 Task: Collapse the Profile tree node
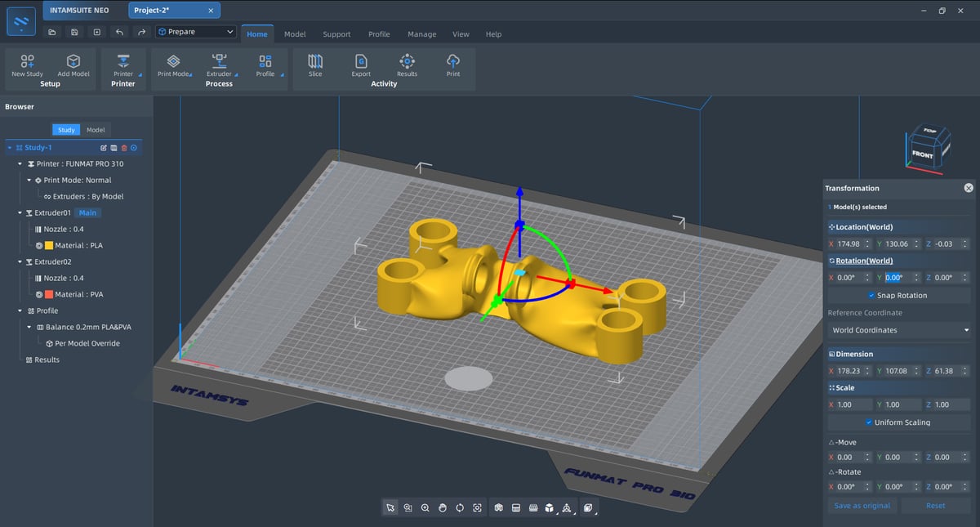[x=20, y=311]
